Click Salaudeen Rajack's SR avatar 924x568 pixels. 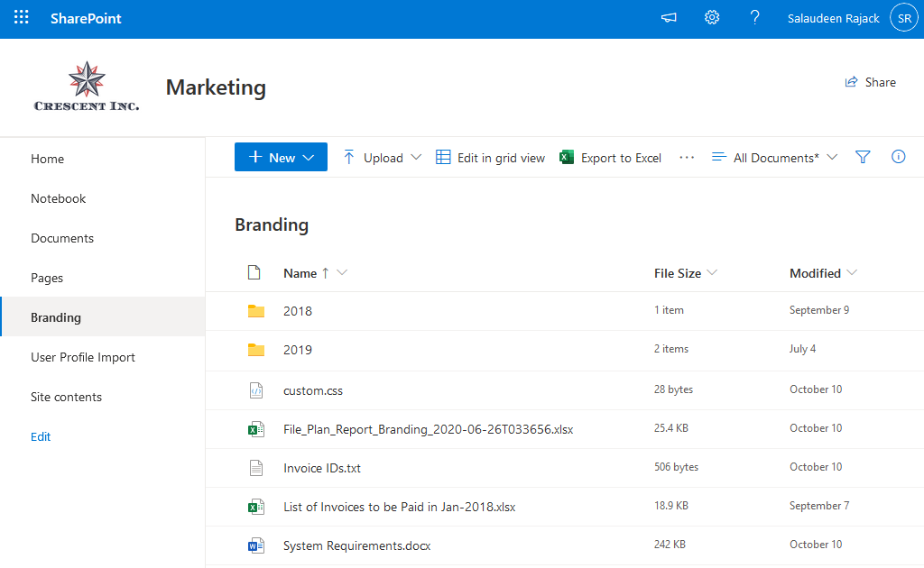click(903, 16)
